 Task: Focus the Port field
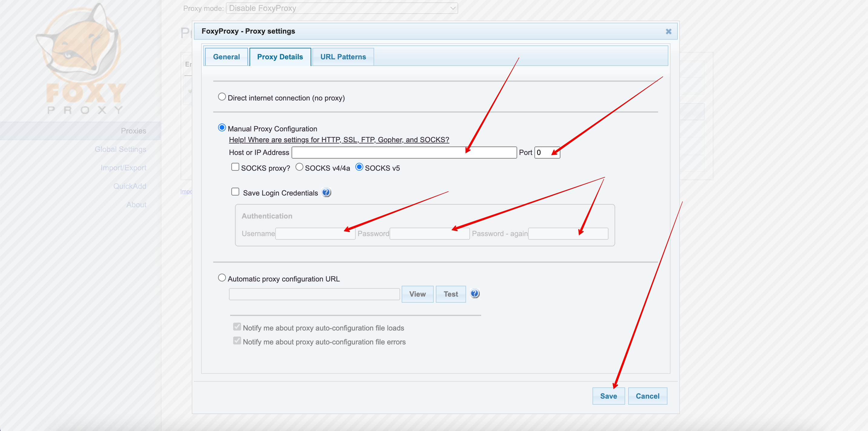pyautogui.click(x=547, y=153)
